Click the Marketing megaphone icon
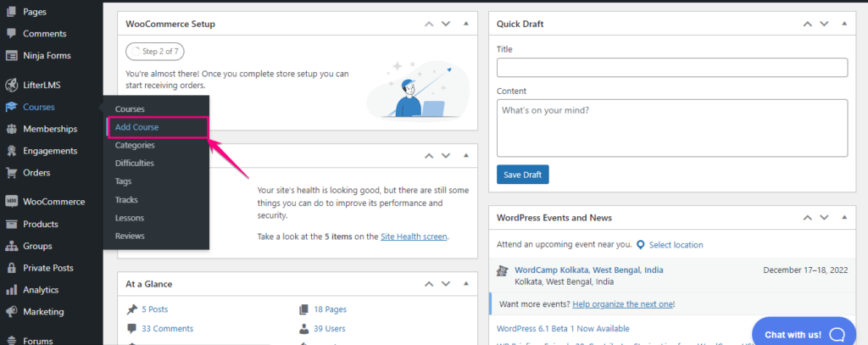 [x=11, y=312]
